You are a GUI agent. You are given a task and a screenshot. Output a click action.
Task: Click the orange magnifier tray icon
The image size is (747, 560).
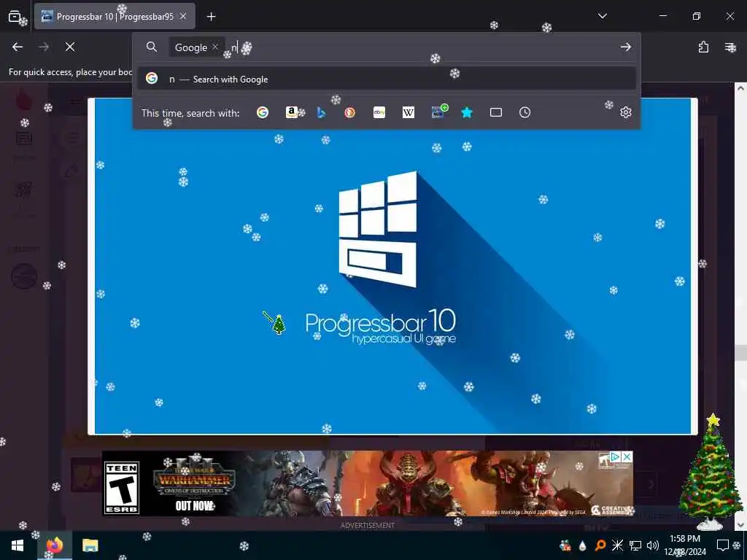(x=600, y=545)
